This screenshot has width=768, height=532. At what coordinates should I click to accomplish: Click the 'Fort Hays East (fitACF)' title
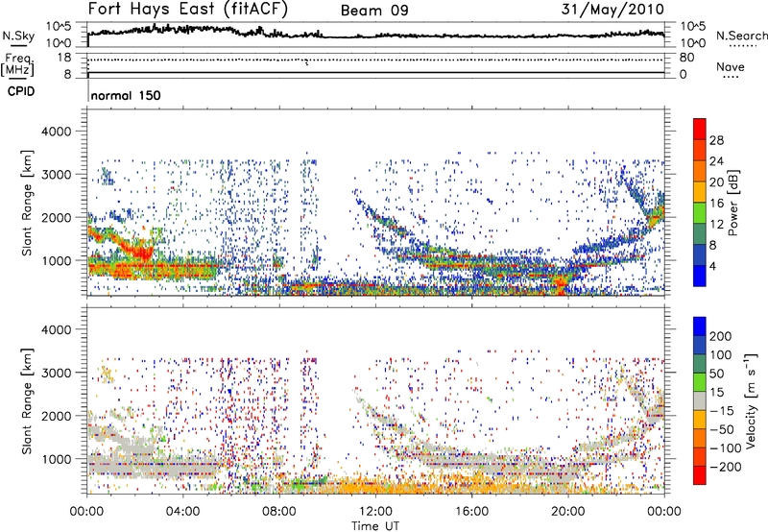(187, 10)
